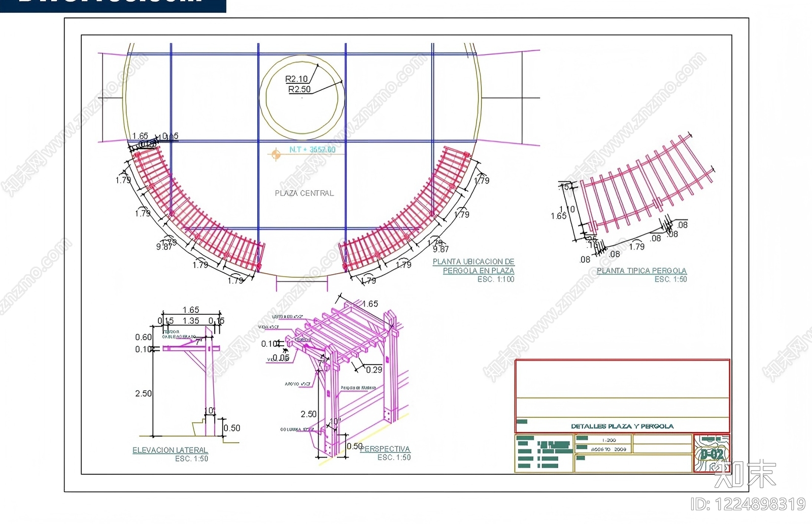
Task: Click the 1:200 scale in title block
Action: click(x=609, y=440)
